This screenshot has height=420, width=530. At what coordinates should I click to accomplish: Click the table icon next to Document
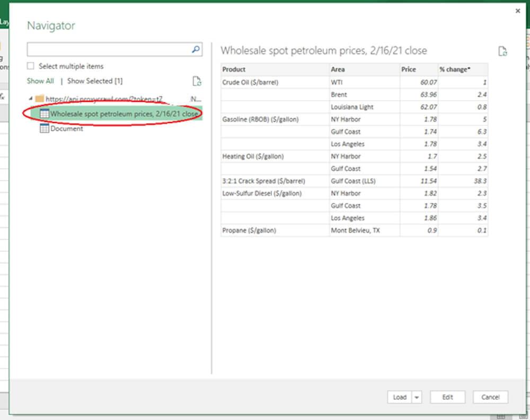click(x=45, y=128)
